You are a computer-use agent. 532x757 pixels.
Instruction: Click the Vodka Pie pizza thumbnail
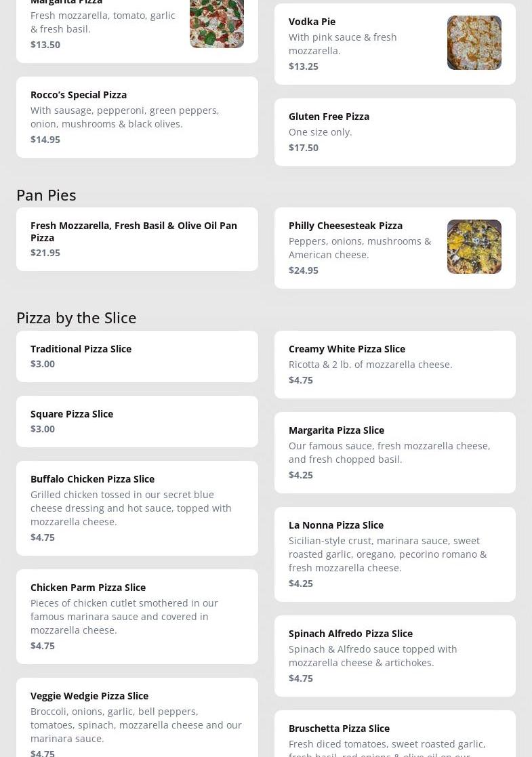tap(474, 43)
